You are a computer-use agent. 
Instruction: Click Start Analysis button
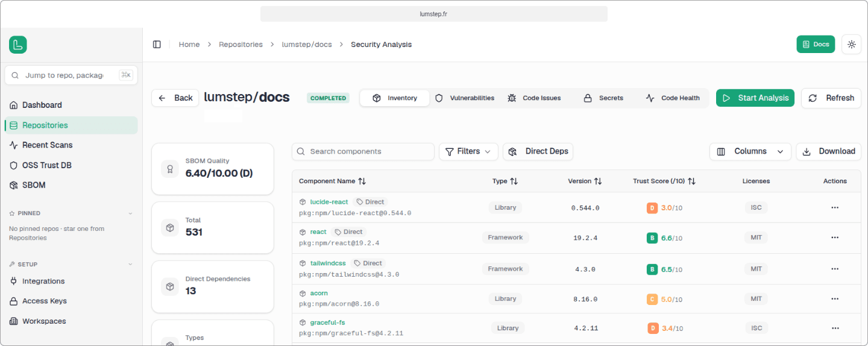755,98
